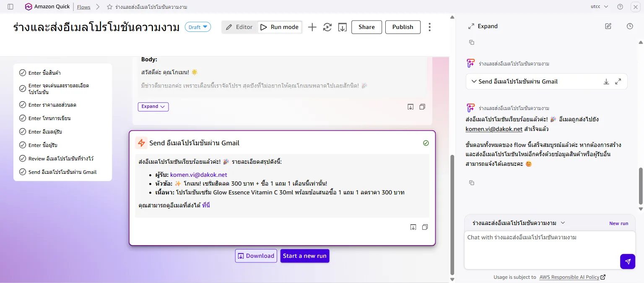Screen dimensions: 644x283
Task: Copy the Review card output icon
Action: point(422,107)
